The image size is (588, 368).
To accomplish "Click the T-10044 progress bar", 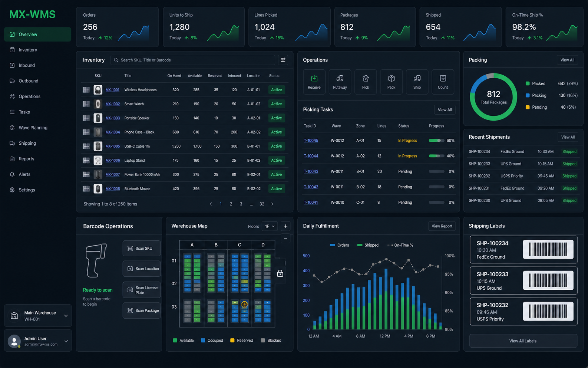I will (436, 156).
